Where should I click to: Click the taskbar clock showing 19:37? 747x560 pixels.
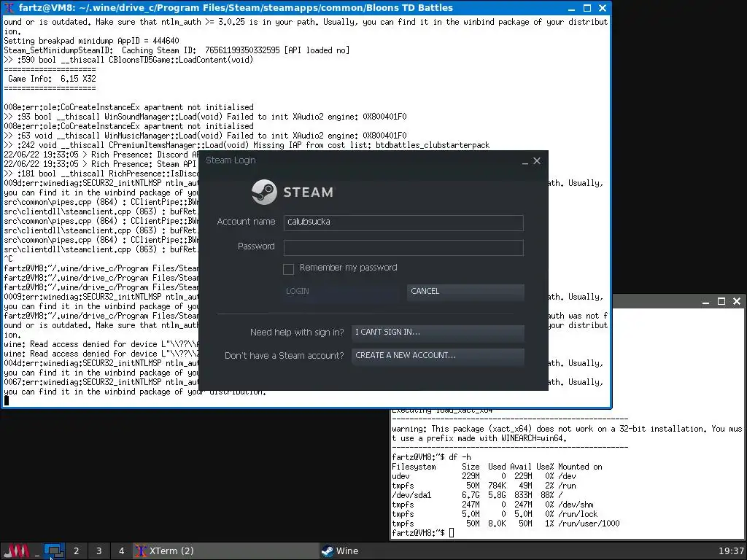731,551
